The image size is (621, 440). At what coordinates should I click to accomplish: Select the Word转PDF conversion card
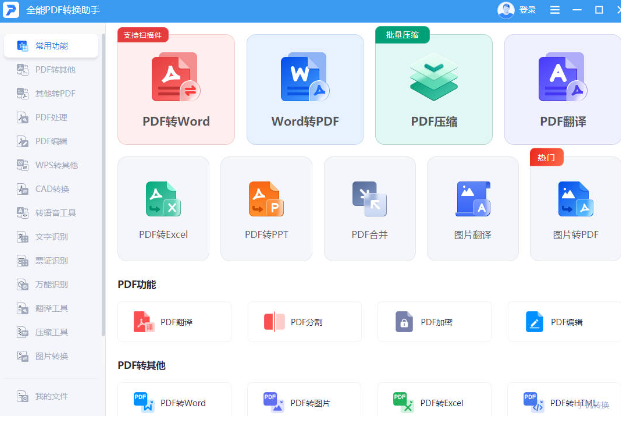coord(305,90)
